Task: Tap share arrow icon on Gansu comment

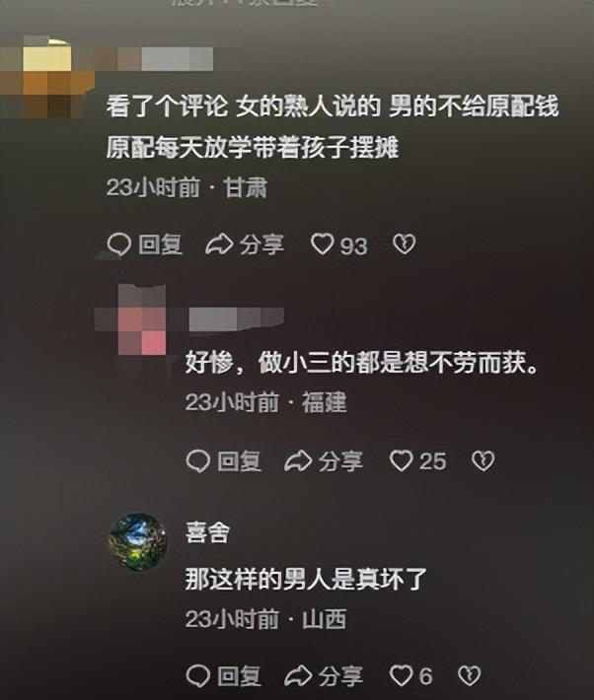Action: point(219,245)
